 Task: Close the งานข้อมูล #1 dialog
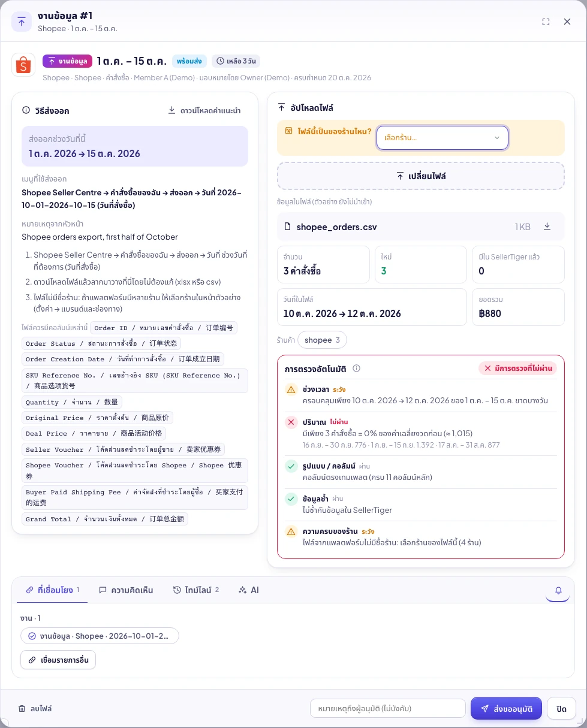567,22
